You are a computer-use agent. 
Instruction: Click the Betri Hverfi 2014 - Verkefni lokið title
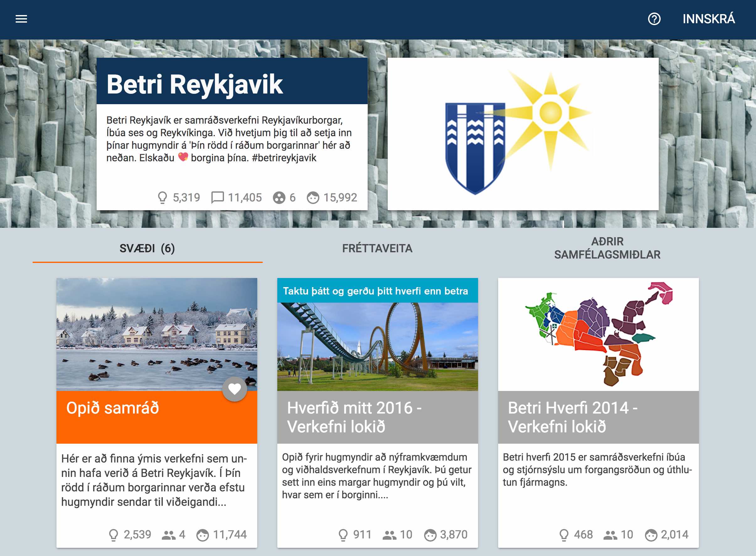572,417
